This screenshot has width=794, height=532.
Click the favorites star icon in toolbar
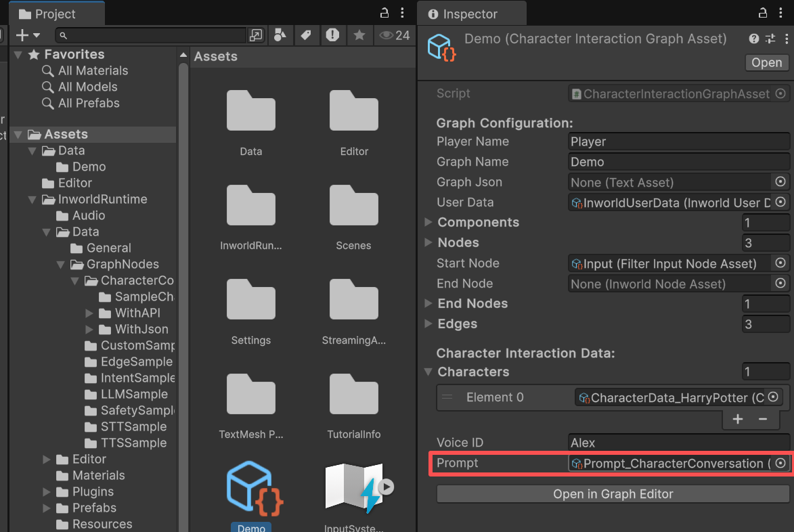coord(359,35)
